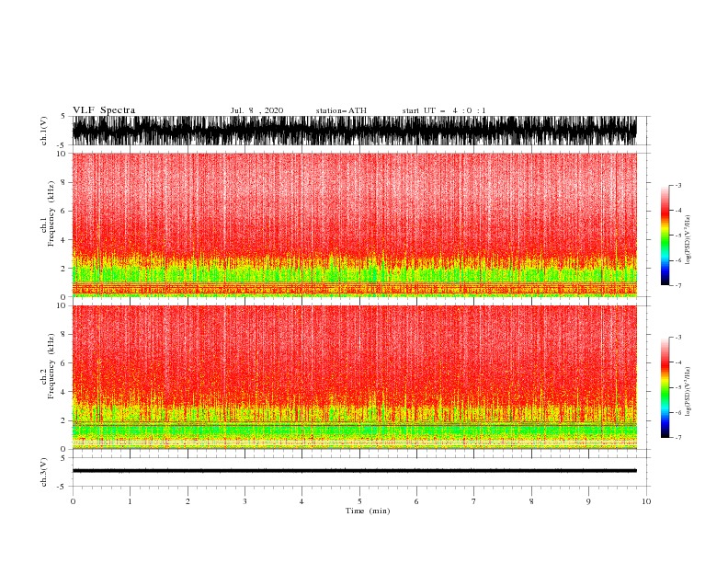Image resolution: width=728 pixels, height=563 pixels.
Task: Click the "-4" tick on ch.1 colorbar
Action: pos(678,211)
